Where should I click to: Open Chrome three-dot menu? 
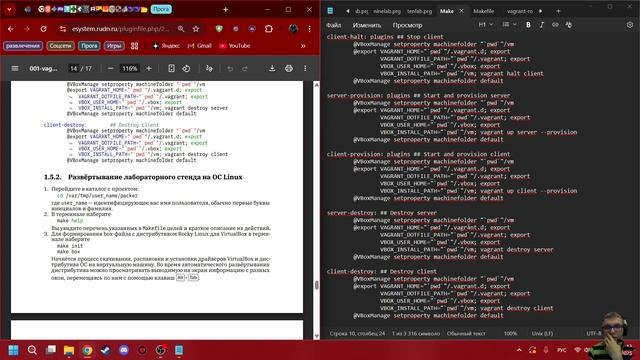[x=309, y=29]
